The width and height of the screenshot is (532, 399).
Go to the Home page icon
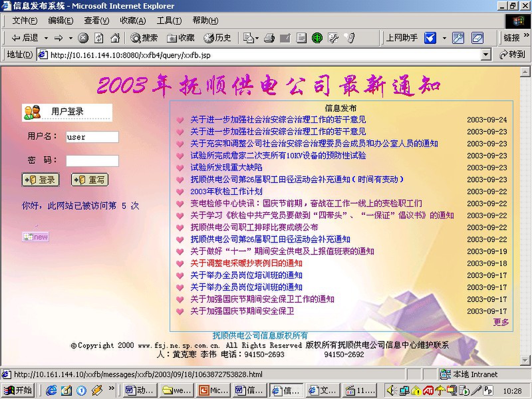[115, 38]
